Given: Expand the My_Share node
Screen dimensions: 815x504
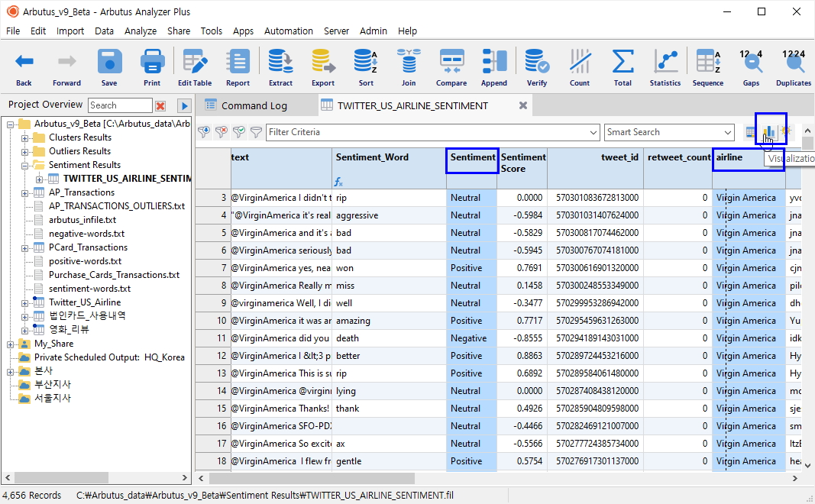Looking at the screenshot, I should tap(11, 344).
